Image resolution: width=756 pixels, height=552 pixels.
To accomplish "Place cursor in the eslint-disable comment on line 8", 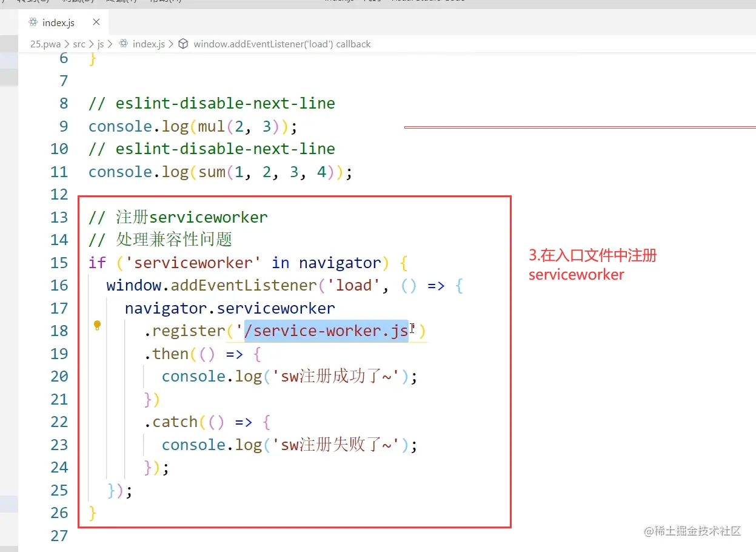I will click(x=212, y=103).
